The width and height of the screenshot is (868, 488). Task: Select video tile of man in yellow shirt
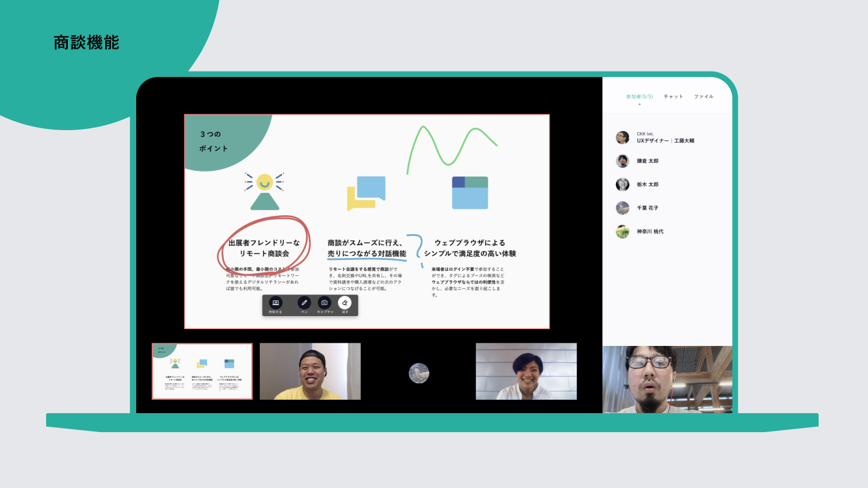310,371
